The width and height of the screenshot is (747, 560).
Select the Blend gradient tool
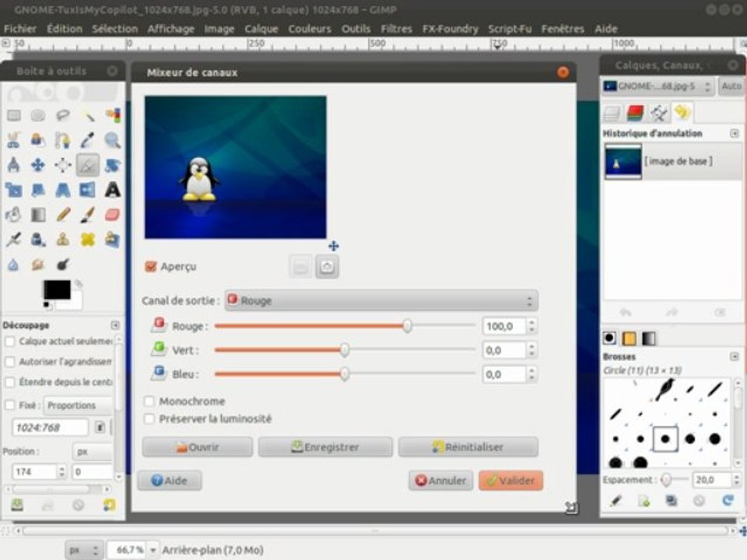38,215
